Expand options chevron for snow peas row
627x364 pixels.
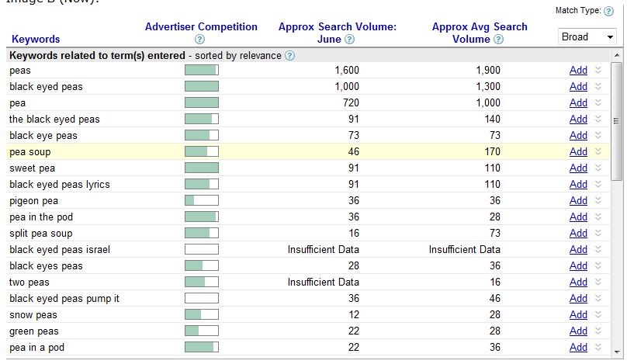[x=598, y=314]
